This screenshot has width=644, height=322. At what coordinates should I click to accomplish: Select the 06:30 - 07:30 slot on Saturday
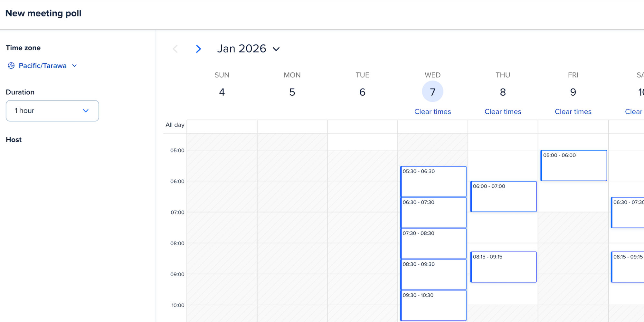pos(628,212)
